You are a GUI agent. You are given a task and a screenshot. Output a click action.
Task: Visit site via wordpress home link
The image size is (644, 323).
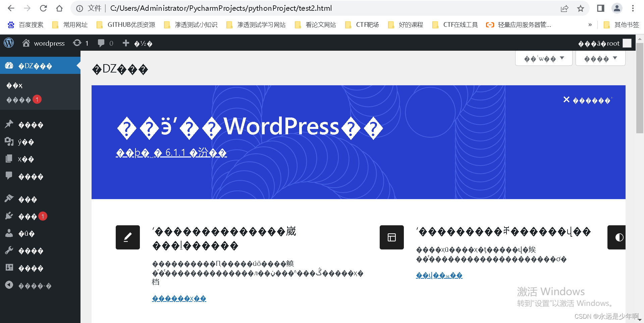[x=43, y=43]
